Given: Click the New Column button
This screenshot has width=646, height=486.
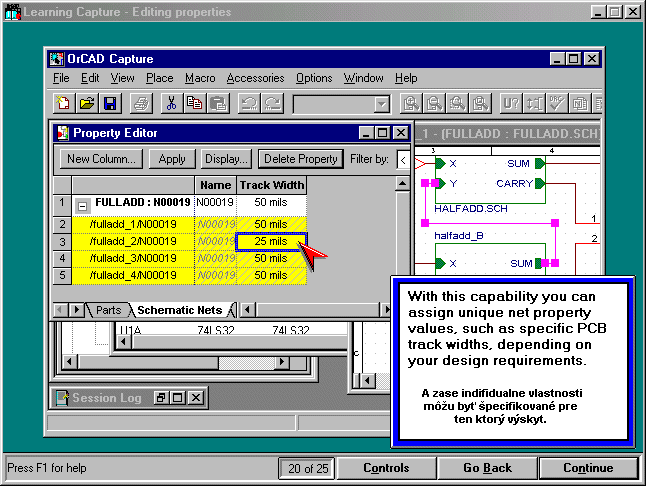Looking at the screenshot, I should 101,159.
